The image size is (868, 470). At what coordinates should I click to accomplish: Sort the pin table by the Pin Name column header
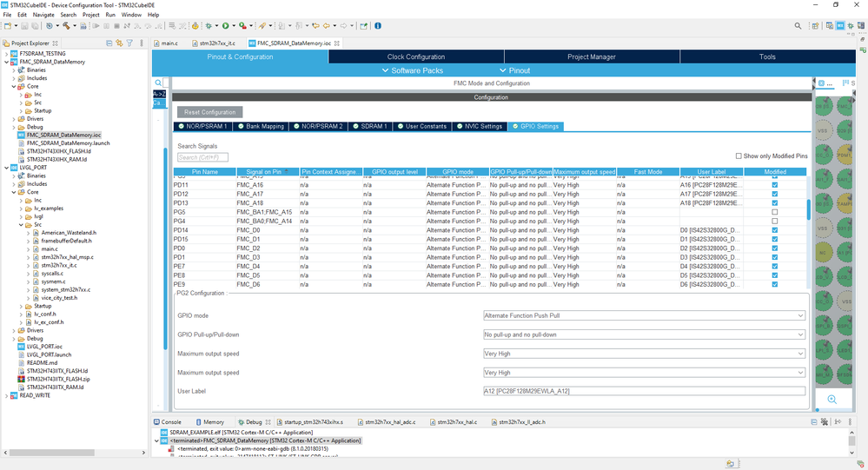point(205,172)
